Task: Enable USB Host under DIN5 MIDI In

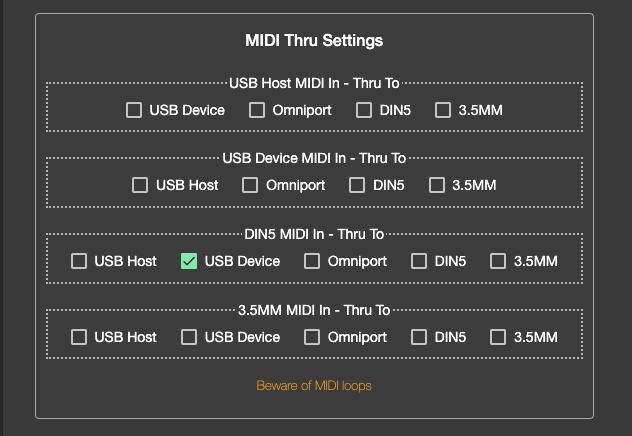Action: pyautogui.click(x=79, y=261)
